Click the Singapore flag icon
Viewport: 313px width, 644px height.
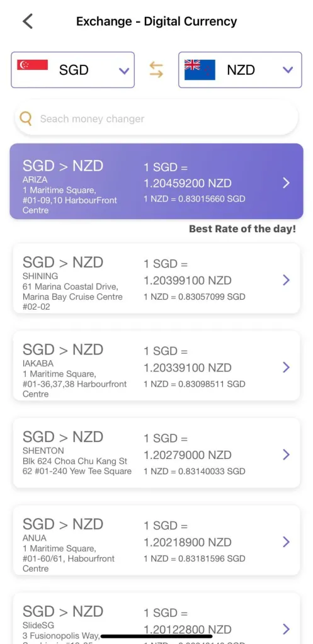pos(33,65)
